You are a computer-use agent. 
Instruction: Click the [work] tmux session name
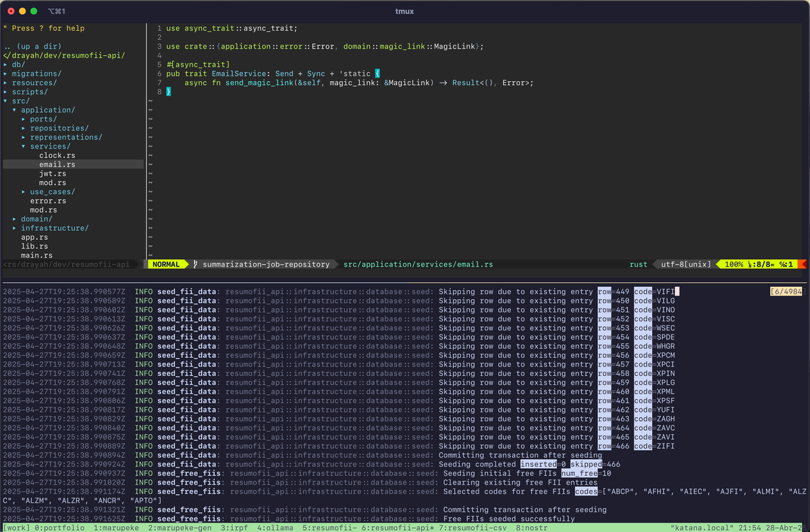[x=16, y=527]
